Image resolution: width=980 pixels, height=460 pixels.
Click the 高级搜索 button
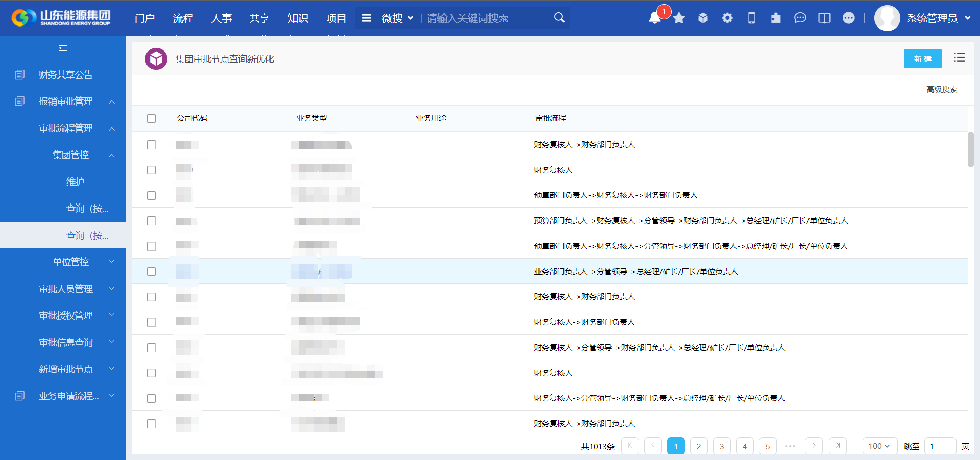[942, 89]
